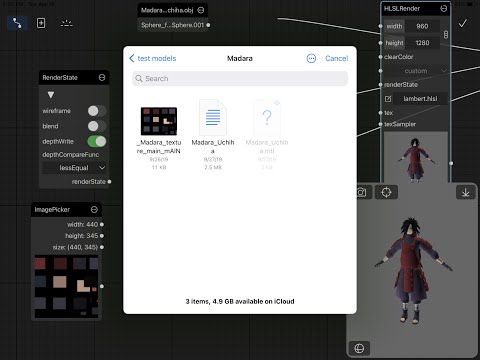The height and width of the screenshot is (360, 480).
Task: Open the lessEqual depthCompareFunc dropdown
Action: (74, 168)
